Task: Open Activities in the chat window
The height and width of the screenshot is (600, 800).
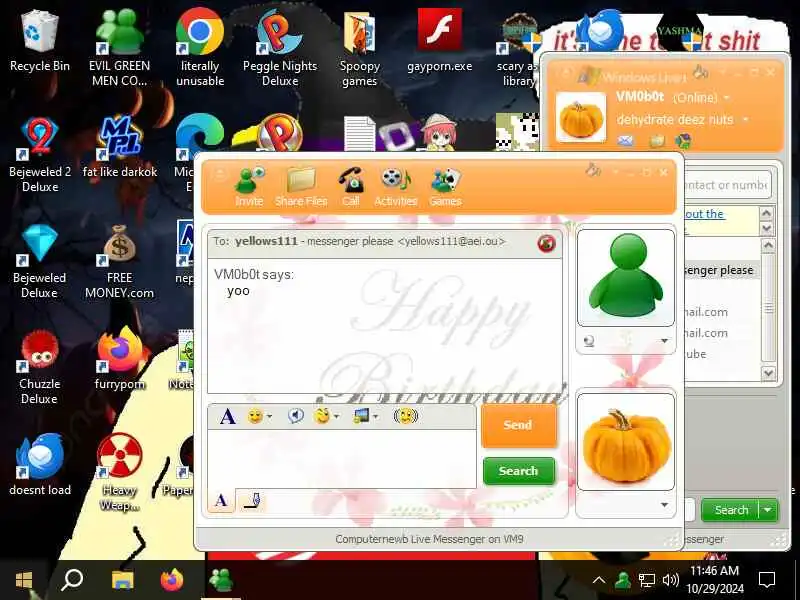Action: 395,187
